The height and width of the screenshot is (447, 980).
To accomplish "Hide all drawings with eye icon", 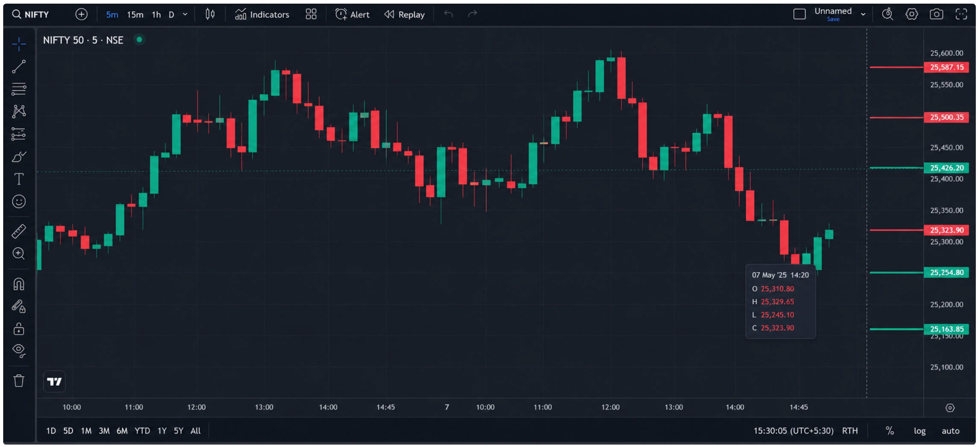I will tap(19, 350).
